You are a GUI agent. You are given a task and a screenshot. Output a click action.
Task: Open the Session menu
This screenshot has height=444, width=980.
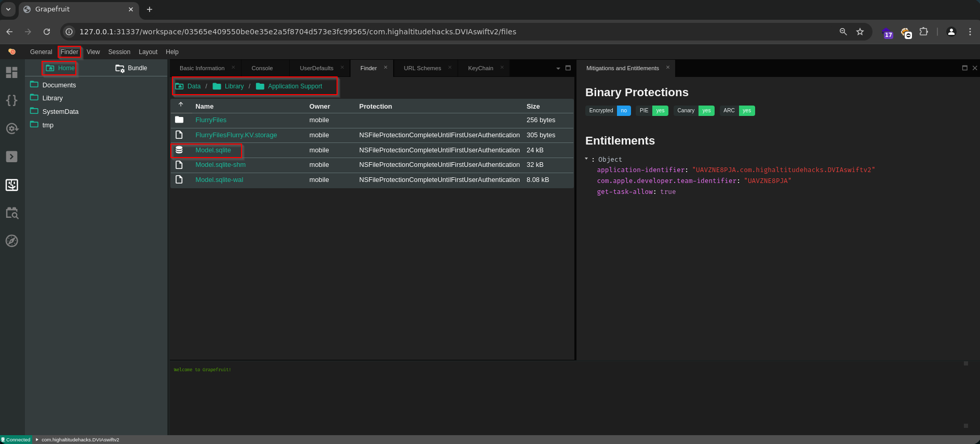(119, 52)
